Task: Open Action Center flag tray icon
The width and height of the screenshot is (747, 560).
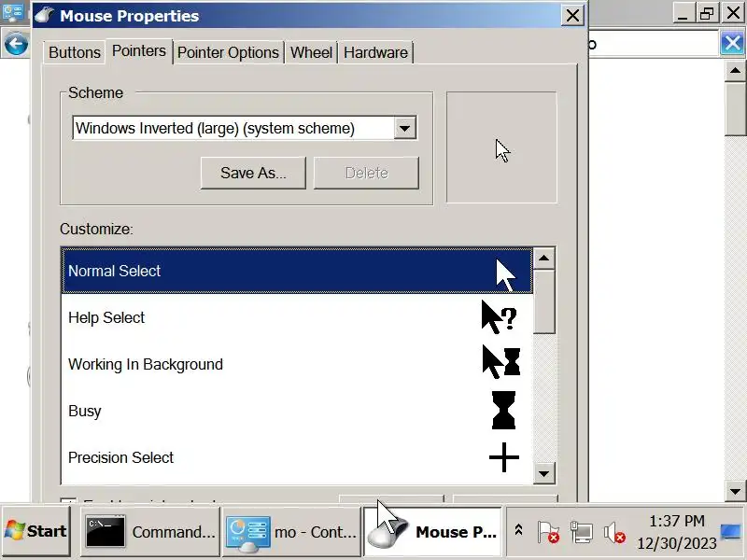Action: (x=548, y=531)
